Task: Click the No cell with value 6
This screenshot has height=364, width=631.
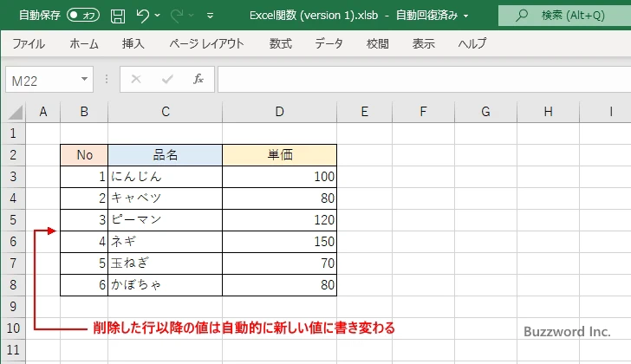Action: click(x=84, y=285)
